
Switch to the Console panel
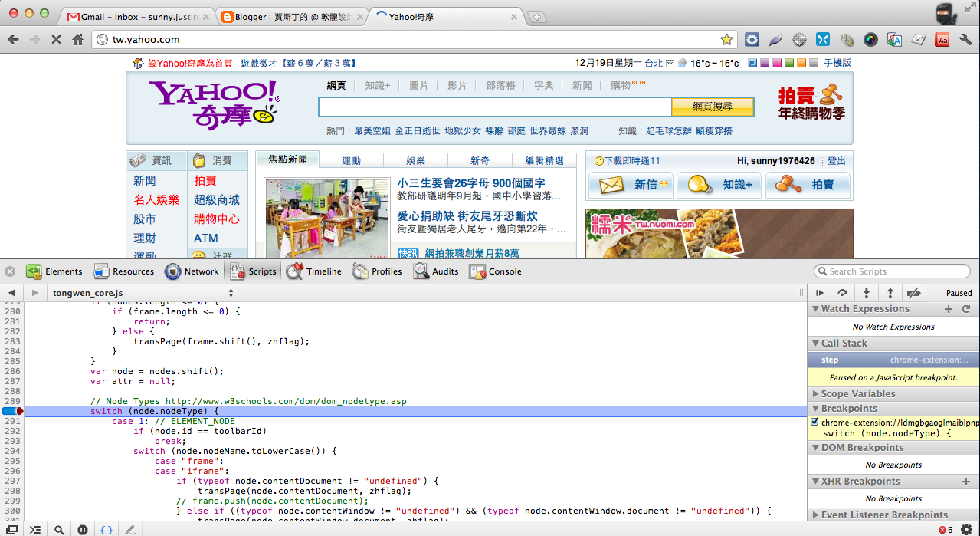[x=496, y=271]
